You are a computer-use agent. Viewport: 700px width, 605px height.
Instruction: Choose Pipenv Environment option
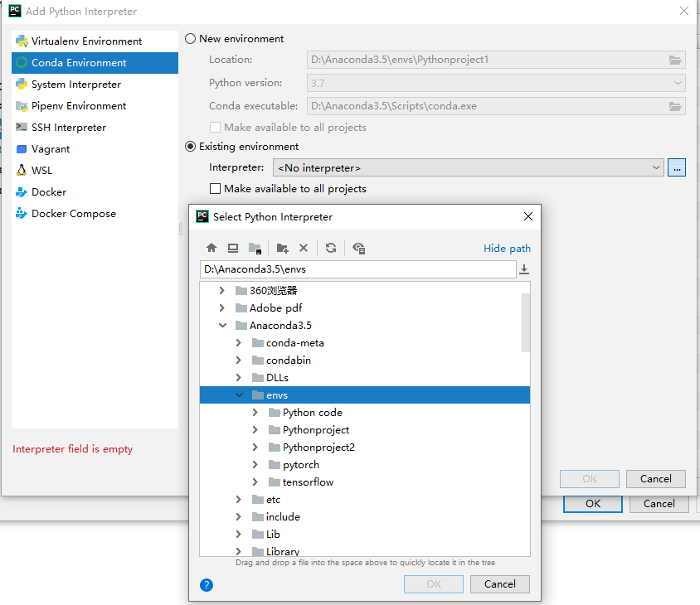tap(95, 106)
